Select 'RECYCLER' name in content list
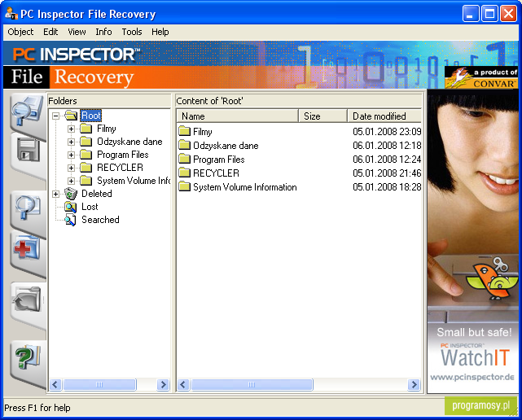This screenshot has width=522, height=420. pos(216,173)
